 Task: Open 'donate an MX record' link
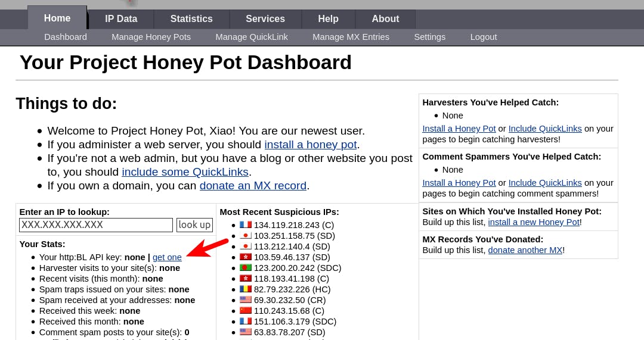coord(253,185)
